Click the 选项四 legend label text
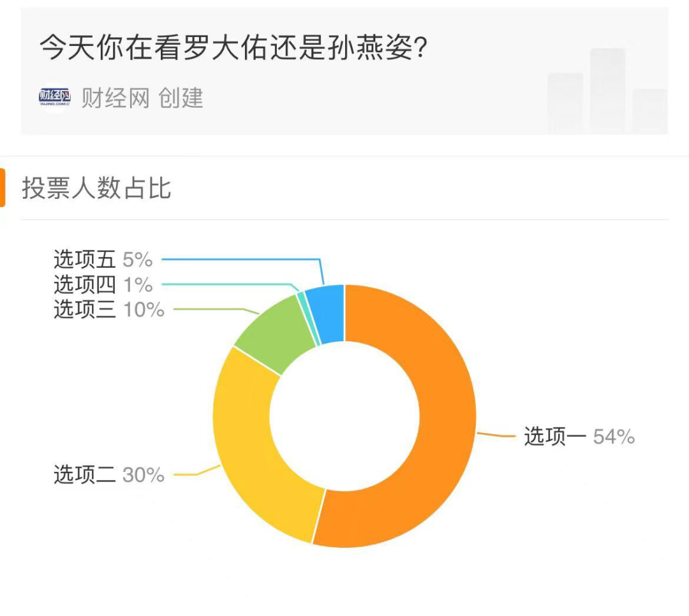689x616 pixels. [85, 285]
